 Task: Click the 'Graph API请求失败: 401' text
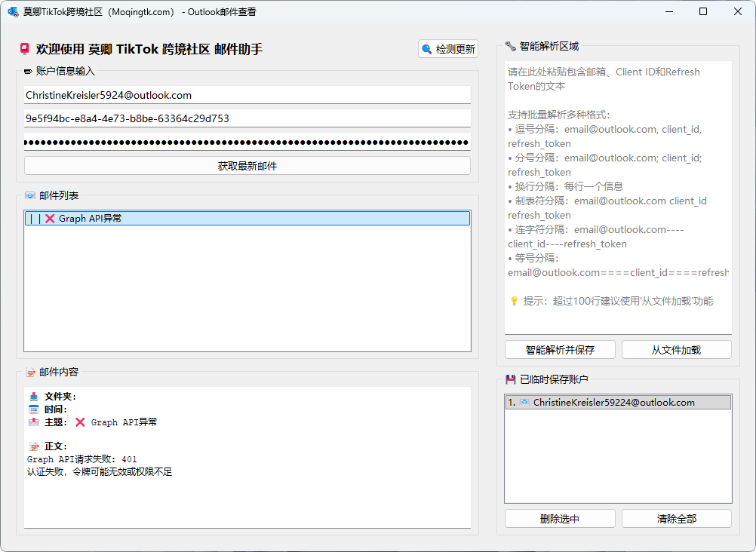coord(82,459)
